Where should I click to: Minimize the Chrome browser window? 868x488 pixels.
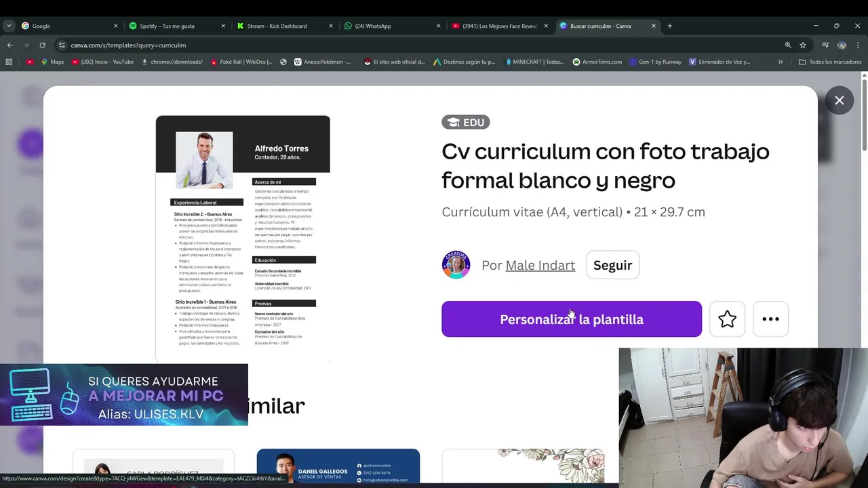(x=816, y=26)
